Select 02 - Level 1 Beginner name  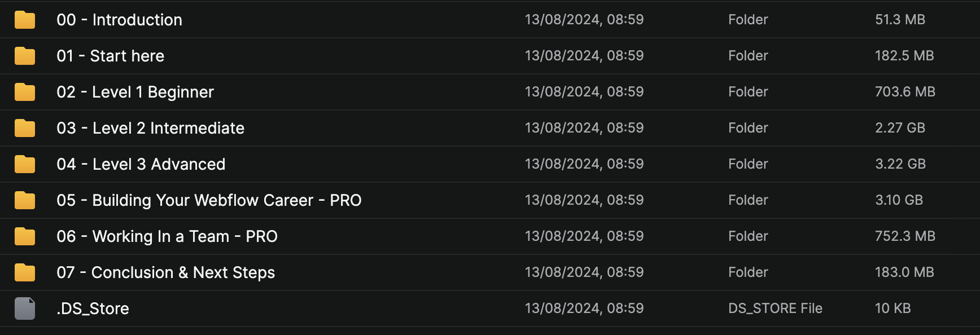(x=135, y=92)
